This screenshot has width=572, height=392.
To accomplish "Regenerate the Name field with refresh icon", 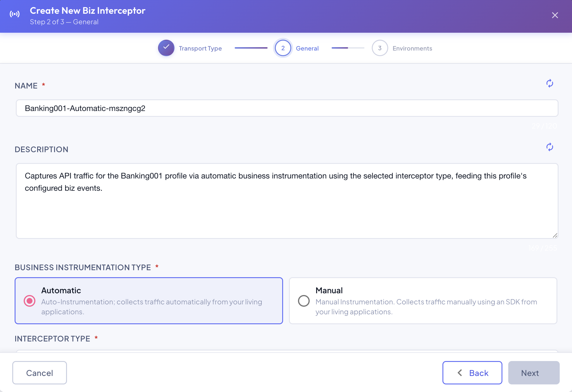I will (x=550, y=83).
